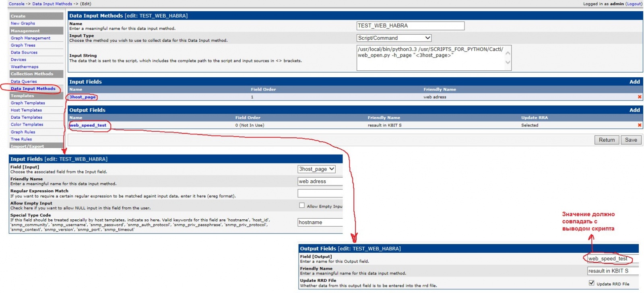Open the Input Type Script/Command dropdown
This screenshot has height=293, width=644.
point(394,38)
